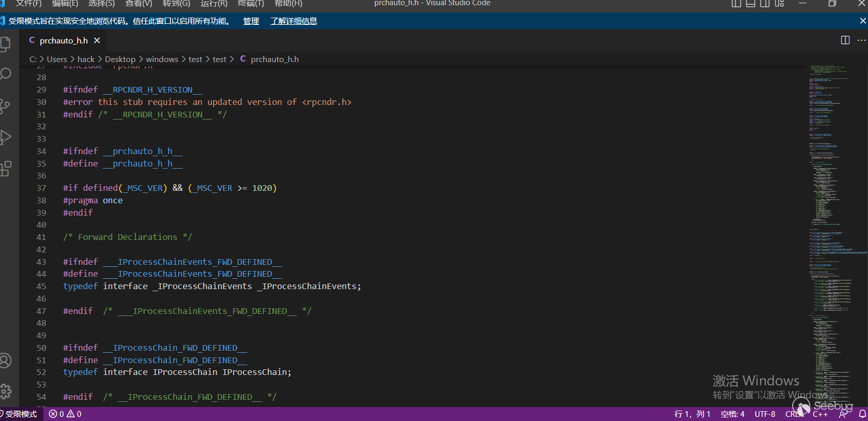The width and height of the screenshot is (868, 421).
Task: Open the Manage gear settings icon
Action: pyautogui.click(x=5, y=392)
